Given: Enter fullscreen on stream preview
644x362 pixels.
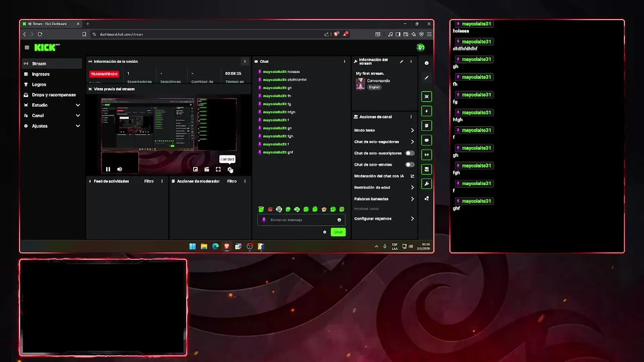Looking at the screenshot, I should (x=218, y=169).
